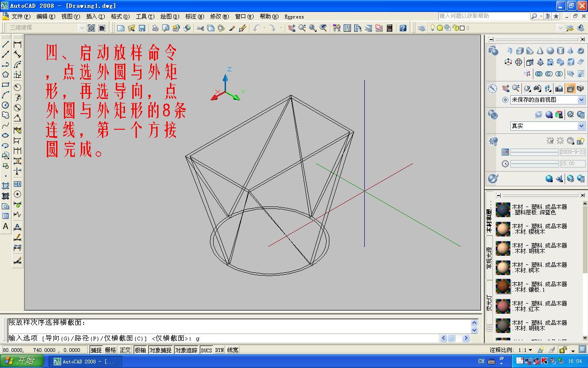588x368 pixels.
Task: Close the materials tool palette
Action: pos(582,195)
